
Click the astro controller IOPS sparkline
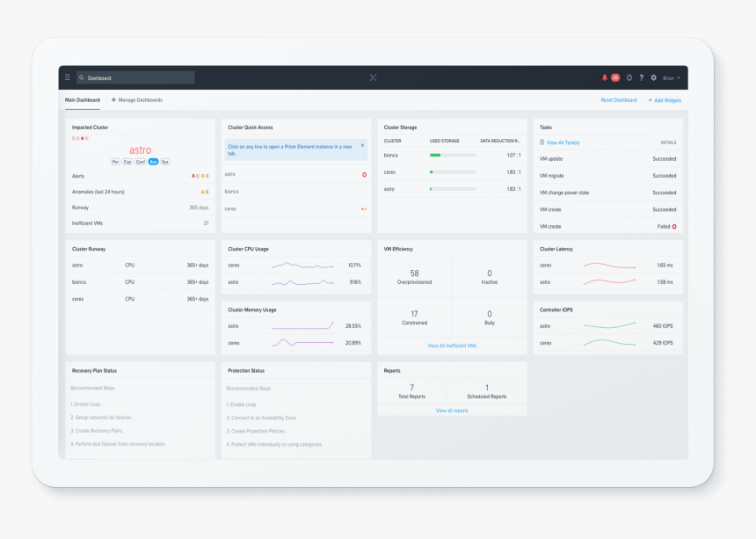(x=609, y=326)
